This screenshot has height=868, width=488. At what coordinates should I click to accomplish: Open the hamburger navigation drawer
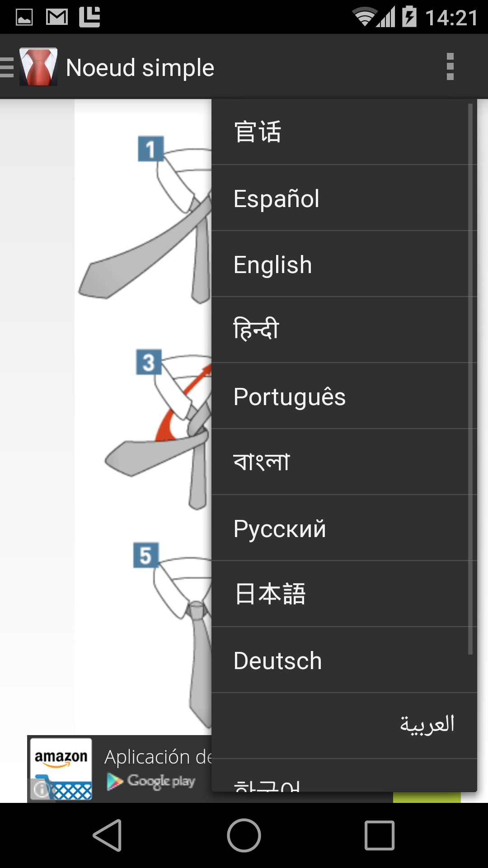tap(7, 67)
